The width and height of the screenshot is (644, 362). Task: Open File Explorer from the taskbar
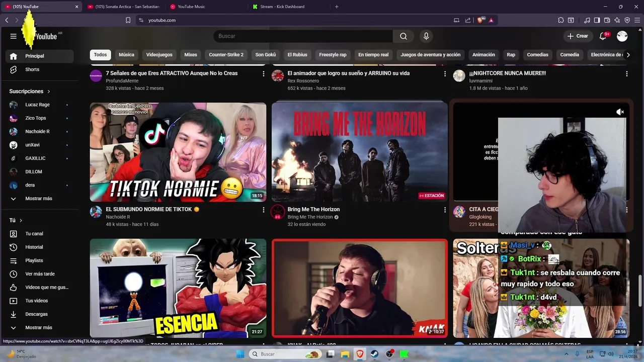[345, 354]
